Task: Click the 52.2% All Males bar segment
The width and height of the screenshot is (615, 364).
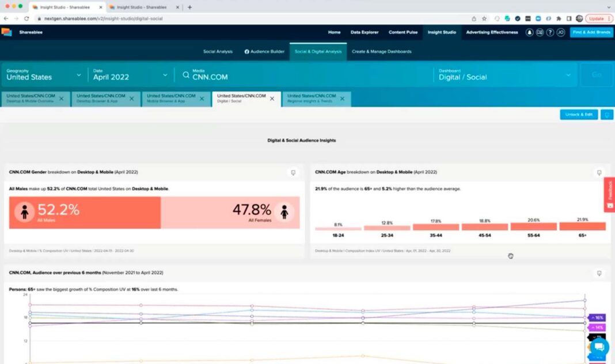Action: [85, 213]
